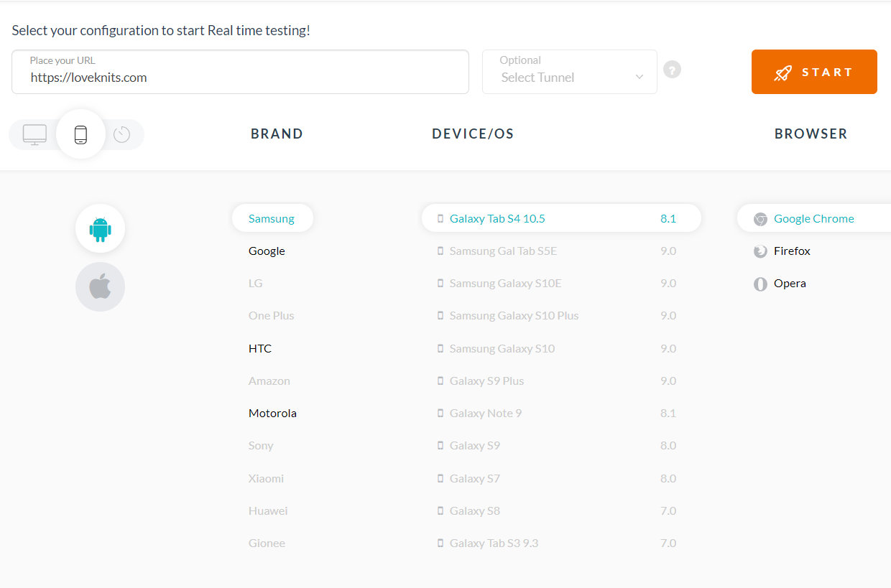The image size is (891, 588).
Task: Click the URL input field
Action: [240, 72]
